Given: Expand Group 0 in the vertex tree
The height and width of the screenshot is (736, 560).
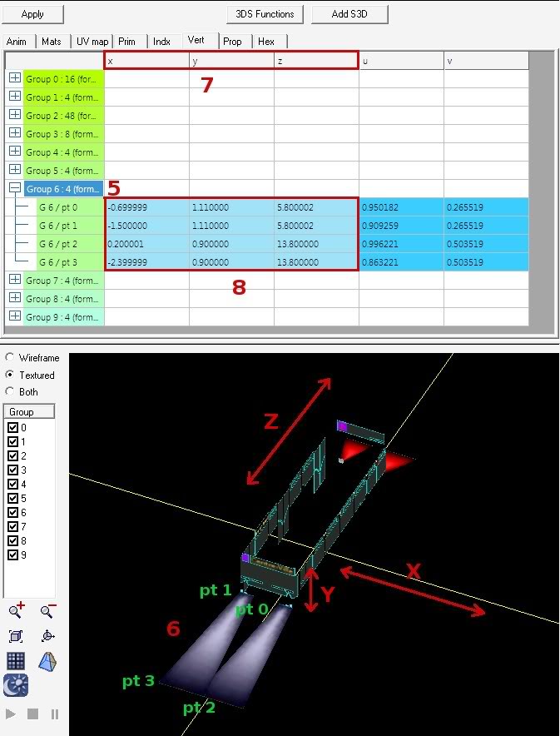Looking at the screenshot, I should tap(14, 78).
